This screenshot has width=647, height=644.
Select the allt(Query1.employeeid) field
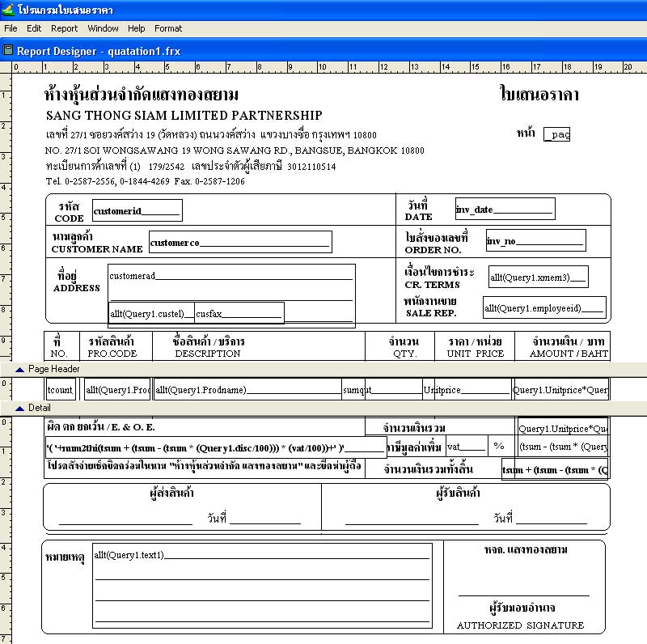pyautogui.click(x=544, y=307)
